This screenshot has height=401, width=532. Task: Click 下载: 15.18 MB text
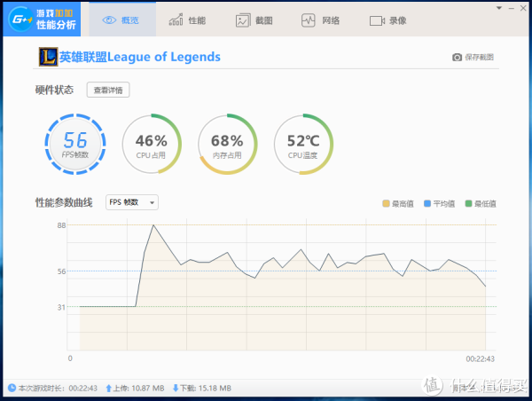[206, 388]
